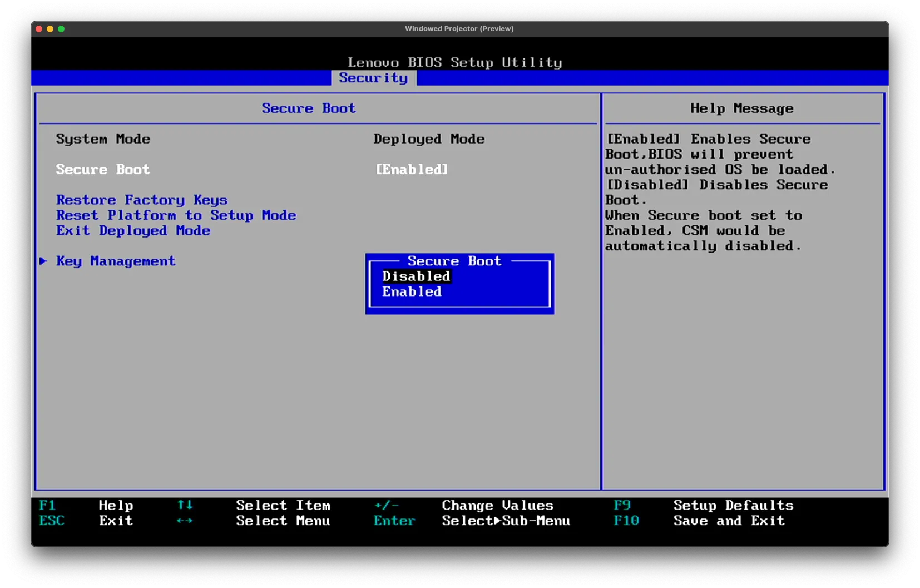This screenshot has width=920, height=588.
Task: Click the Enter Select Sub-Menu hint
Action: (x=472, y=521)
